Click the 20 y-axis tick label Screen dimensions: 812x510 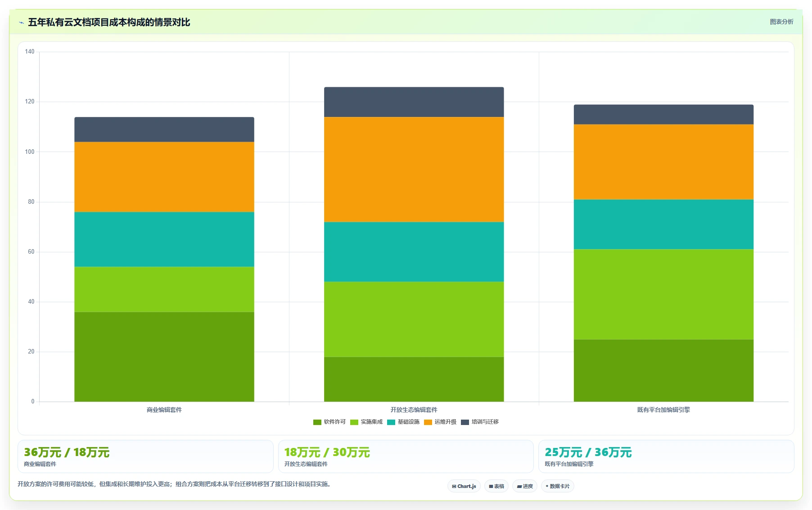pos(31,352)
